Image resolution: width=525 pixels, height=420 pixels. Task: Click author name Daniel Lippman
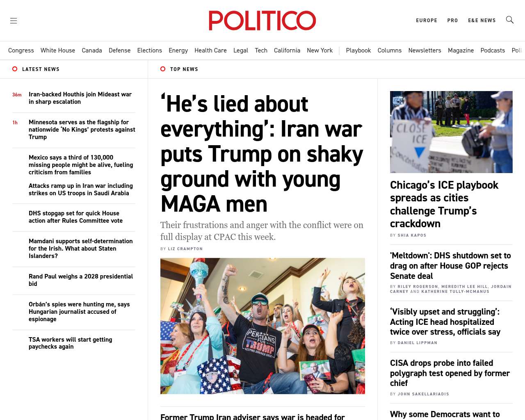coord(417,343)
